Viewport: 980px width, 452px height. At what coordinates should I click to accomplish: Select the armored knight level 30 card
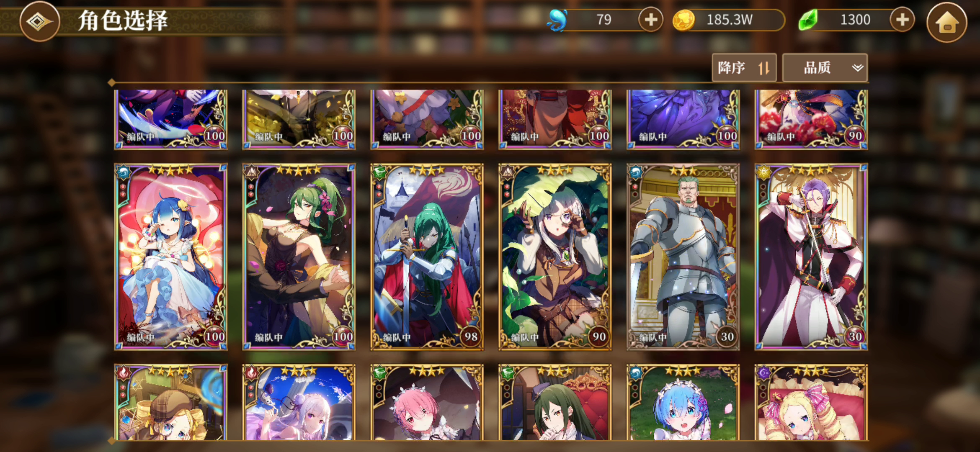[683, 257]
